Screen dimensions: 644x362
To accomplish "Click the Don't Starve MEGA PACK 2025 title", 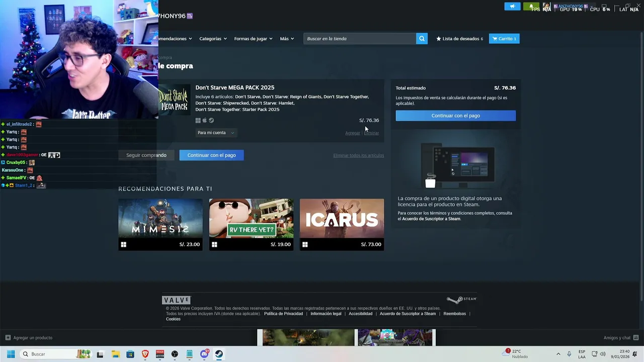I will tap(235, 87).
